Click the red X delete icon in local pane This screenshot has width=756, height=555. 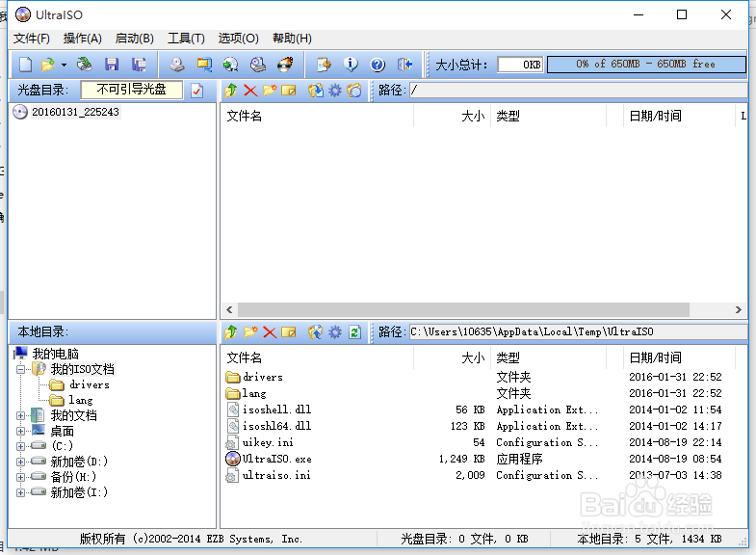tap(270, 332)
